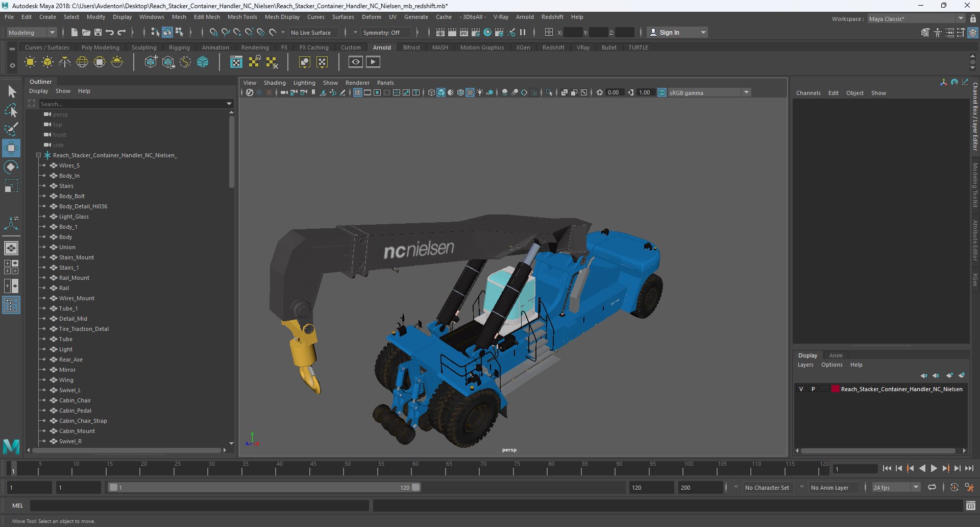The height and width of the screenshot is (527, 980).
Task: Toggle the viewport grid display
Action: (x=358, y=92)
